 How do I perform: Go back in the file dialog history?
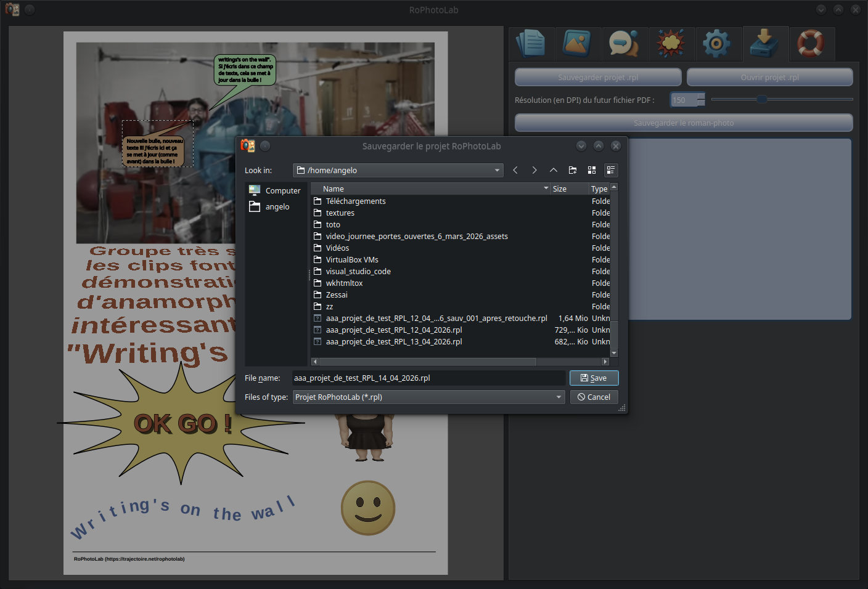515,170
